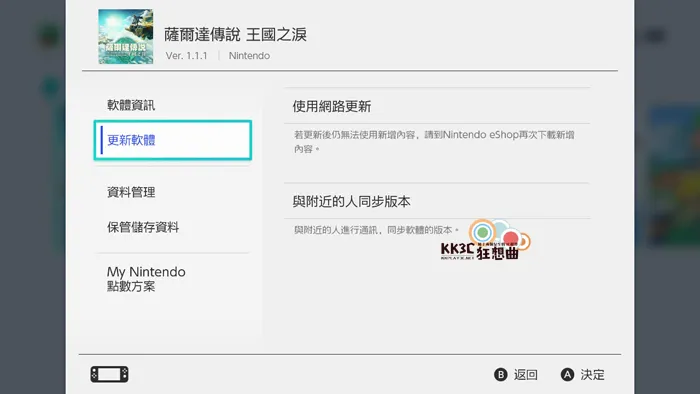Choose 使用網路更新 option
The width and height of the screenshot is (700, 394).
(x=437, y=106)
